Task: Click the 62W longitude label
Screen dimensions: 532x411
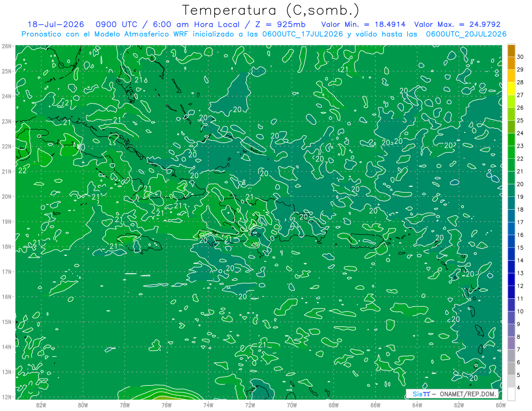Action: pyautogui.click(x=459, y=405)
